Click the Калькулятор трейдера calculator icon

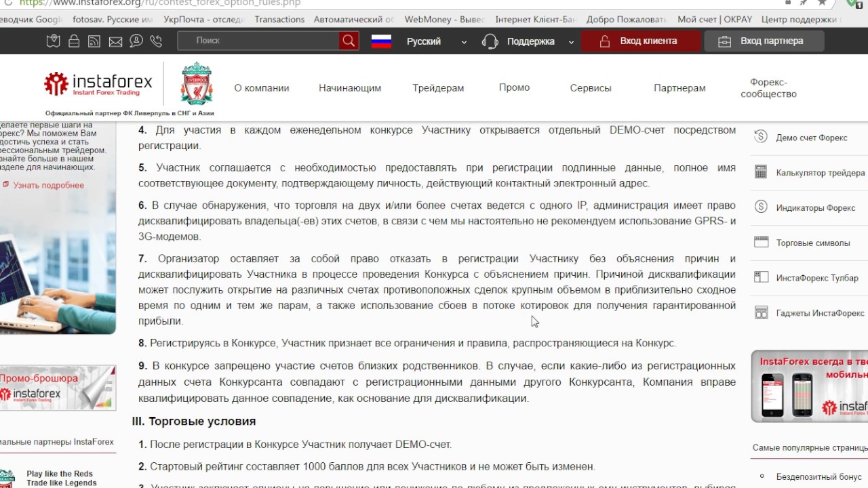[761, 172]
